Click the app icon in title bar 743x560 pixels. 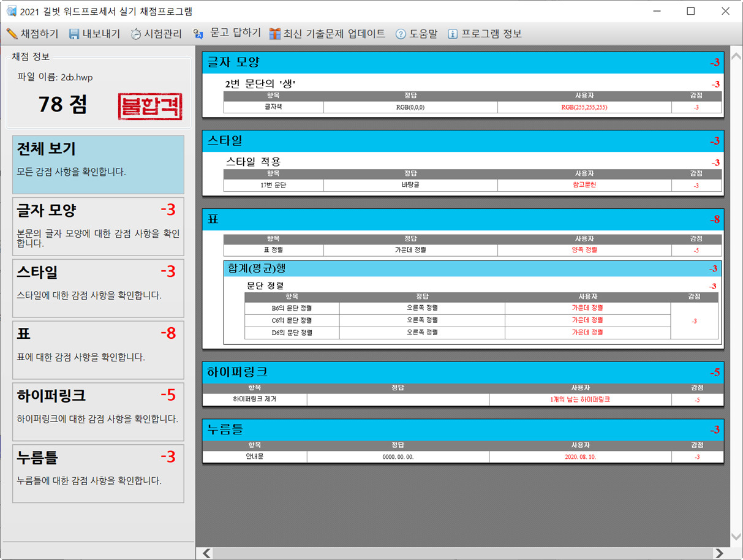(x=11, y=11)
